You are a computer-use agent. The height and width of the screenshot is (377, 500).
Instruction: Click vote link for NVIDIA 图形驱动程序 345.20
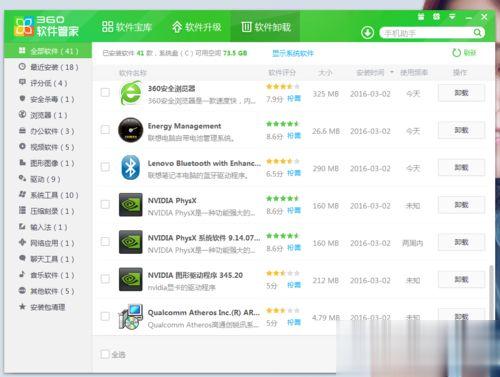click(x=294, y=285)
